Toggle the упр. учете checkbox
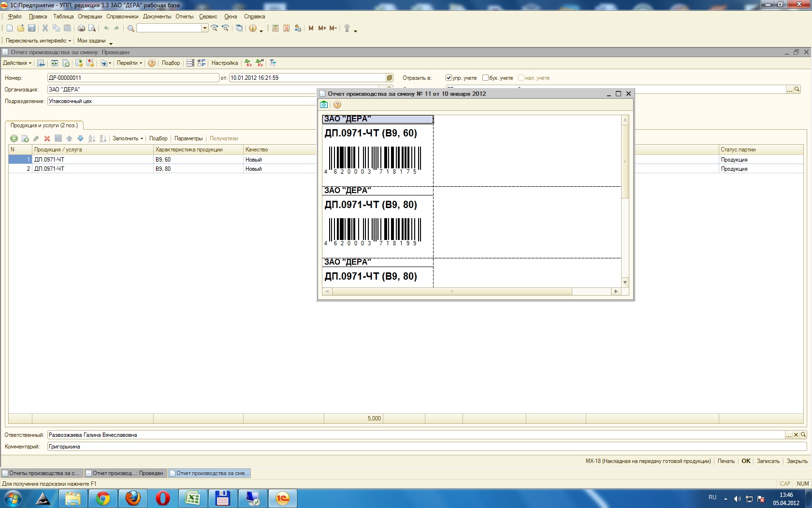812x508 pixels. click(449, 77)
